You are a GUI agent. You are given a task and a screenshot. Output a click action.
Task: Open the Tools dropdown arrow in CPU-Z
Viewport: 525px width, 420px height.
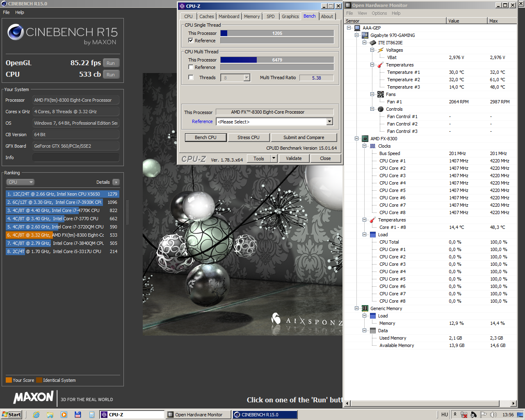click(274, 158)
